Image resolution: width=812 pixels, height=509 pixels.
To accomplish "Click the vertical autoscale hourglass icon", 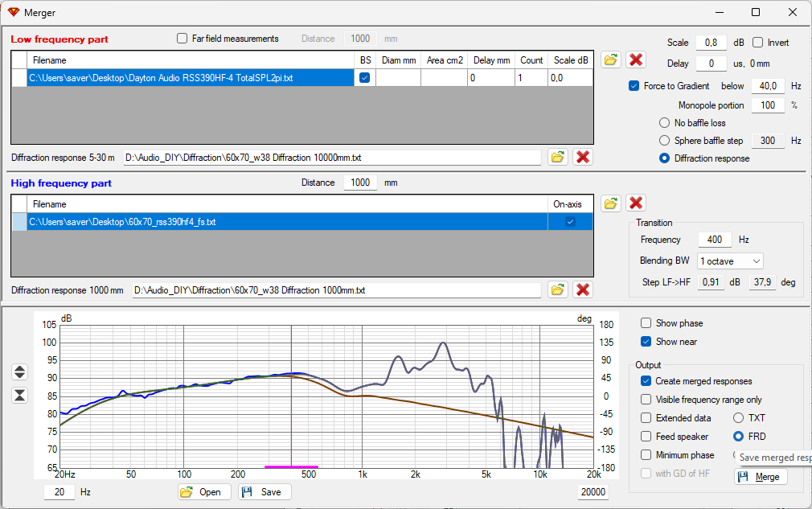I will coord(19,395).
